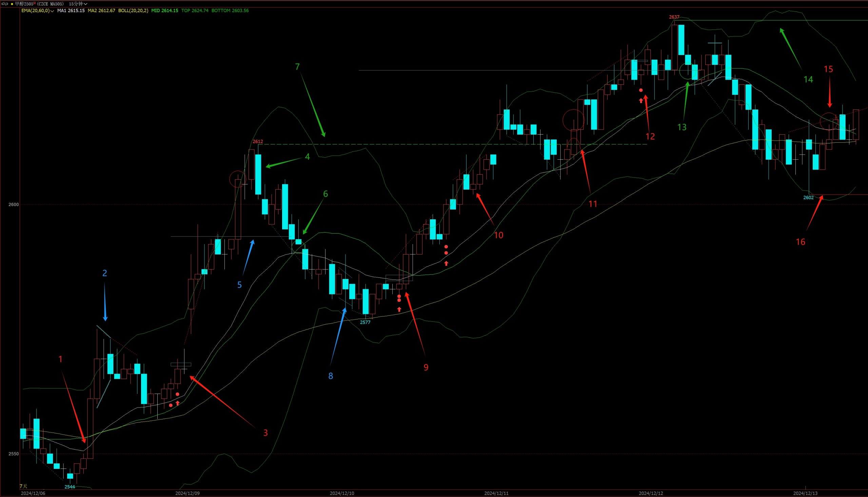This screenshot has width=868, height=497.
Task: Click the yellow dot beside 甲醇2505
Action: [12, 4]
